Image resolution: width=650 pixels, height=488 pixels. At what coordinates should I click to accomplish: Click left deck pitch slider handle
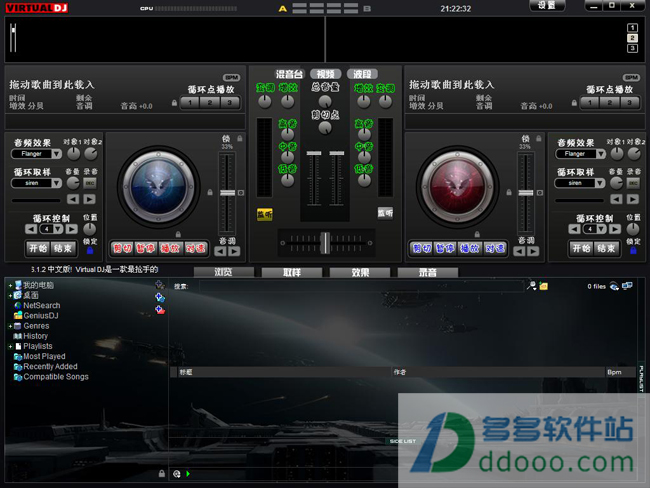[227, 193]
